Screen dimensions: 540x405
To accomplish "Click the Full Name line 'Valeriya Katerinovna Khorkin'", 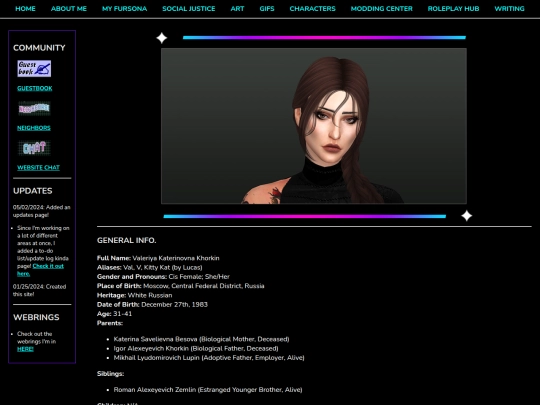I will (x=158, y=258).
